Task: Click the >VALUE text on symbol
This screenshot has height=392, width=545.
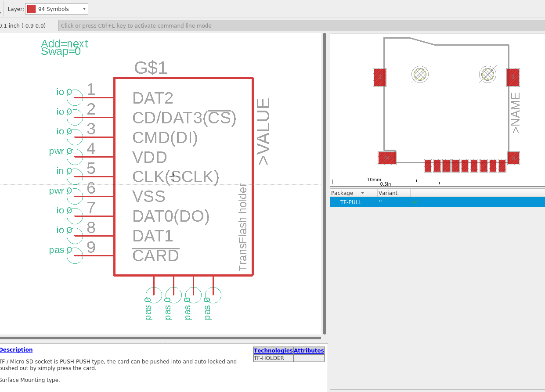Action: click(x=263, y=131)
